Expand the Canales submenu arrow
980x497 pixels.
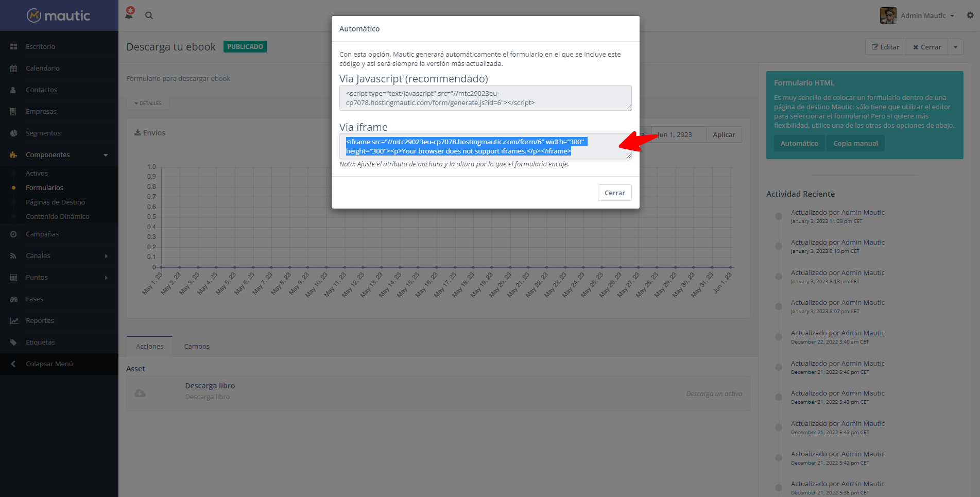point(106,256)
